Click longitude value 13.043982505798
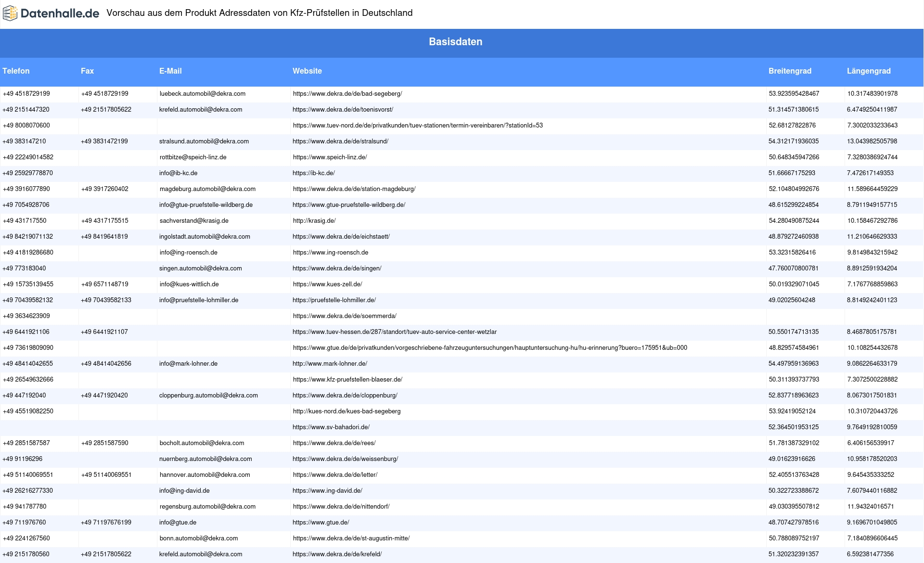 click(872, 141)
